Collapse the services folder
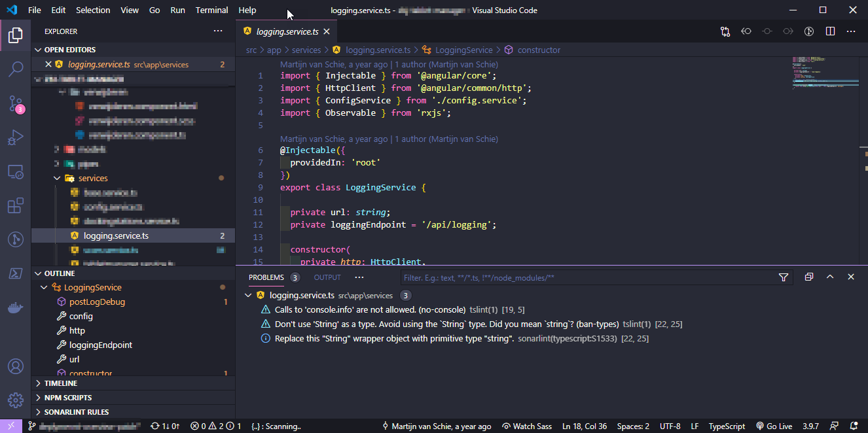868x433 pixels. tap(93, 178)
